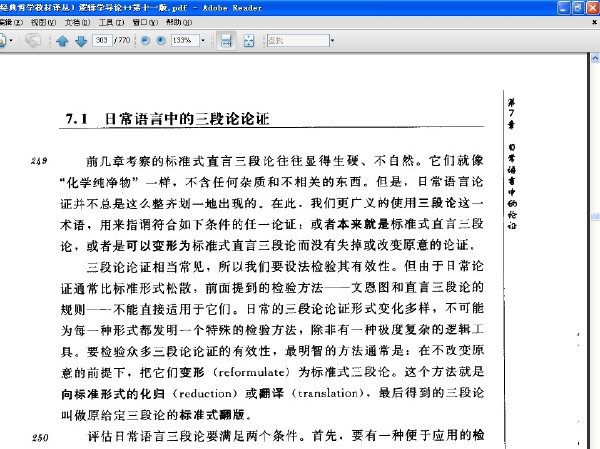The image size is (600, 449).
Task: Click the zoom out minus button
Action: pyautogui.click(x=145, y=40)
